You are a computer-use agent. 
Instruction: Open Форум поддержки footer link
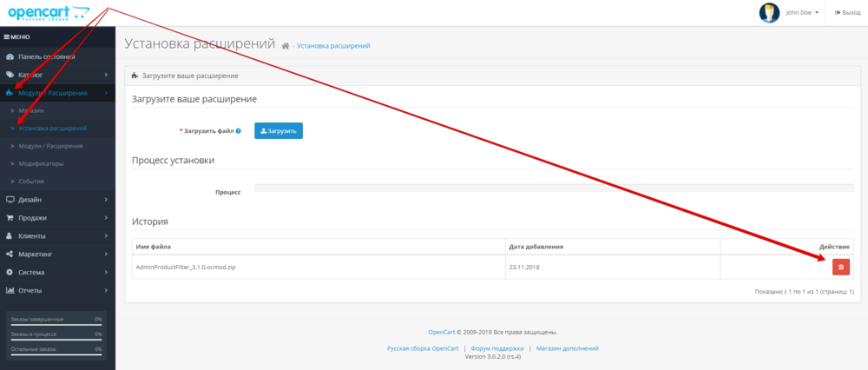[x=497, y=348]
